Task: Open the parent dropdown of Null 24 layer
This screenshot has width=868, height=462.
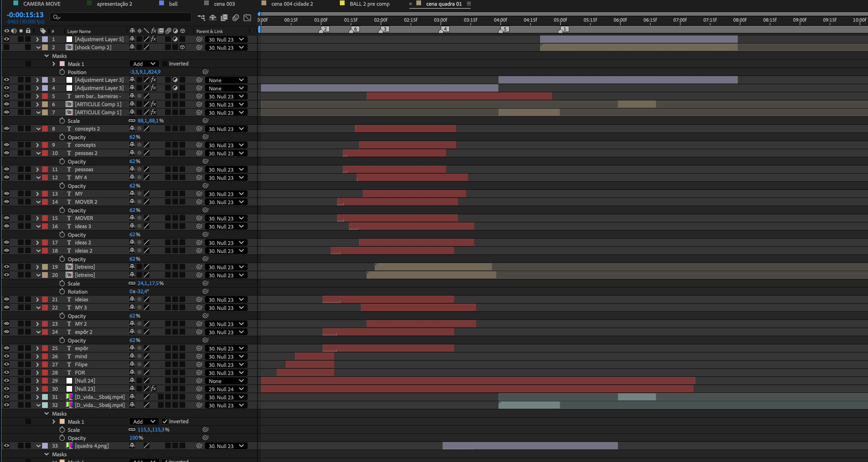Action: 227,381
